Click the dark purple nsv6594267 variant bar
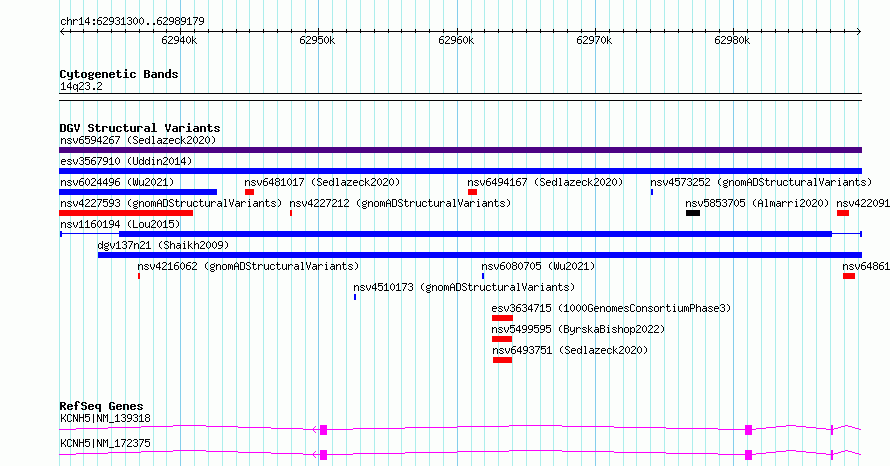Viewport: 890px width, 466px height. [x=460, y=150]
